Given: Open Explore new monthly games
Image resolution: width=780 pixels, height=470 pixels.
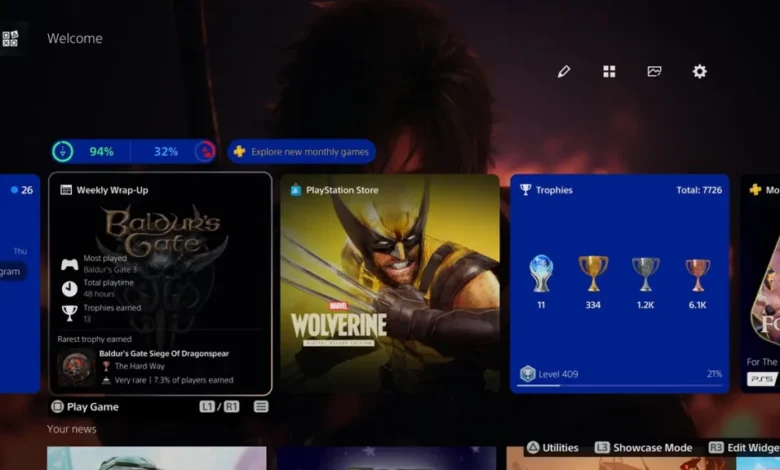Looking at the screenshot, I should click(x=301, y=152).
